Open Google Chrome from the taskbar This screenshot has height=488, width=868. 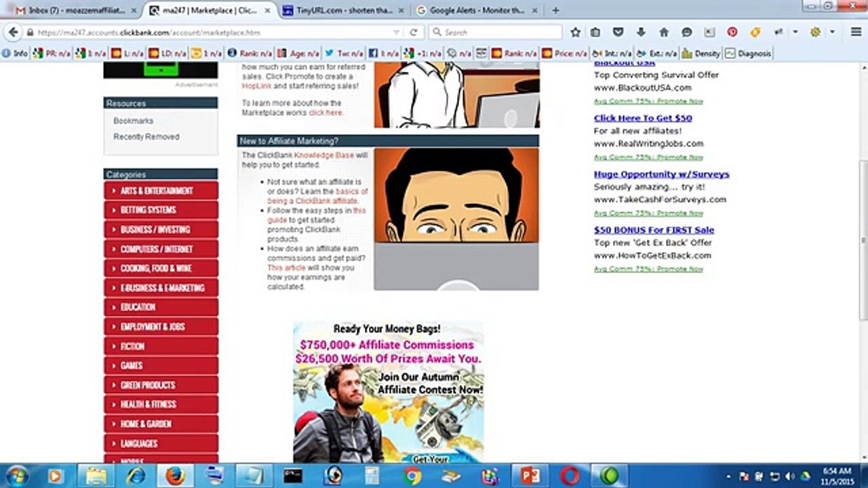pos(412,476)
